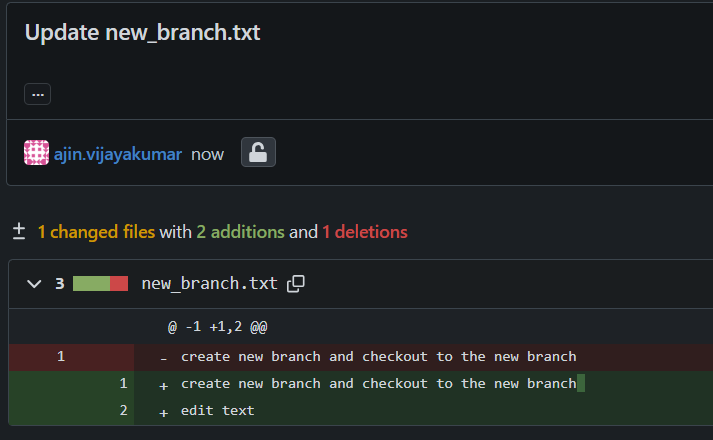
Task: Click the '1 changed files' text
Action: click(x=96, y=232)
